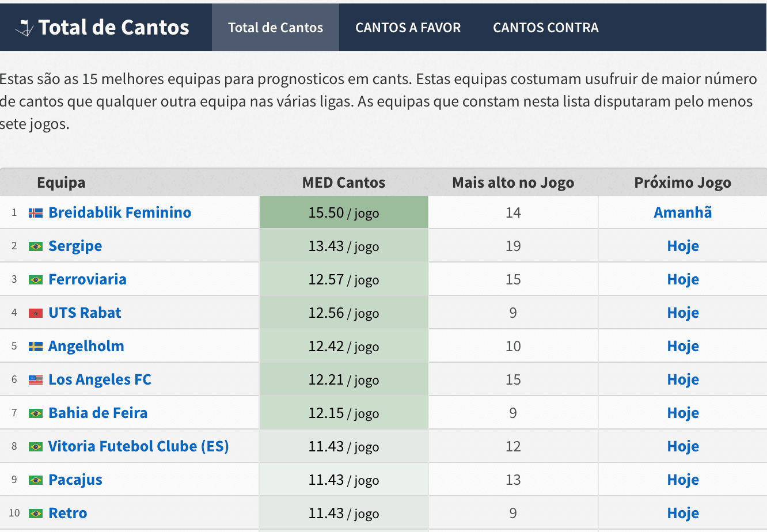767x532 pixels.
Task: Click the USA flag next to Los Angeles FC
Action: (x=36, y=380)
